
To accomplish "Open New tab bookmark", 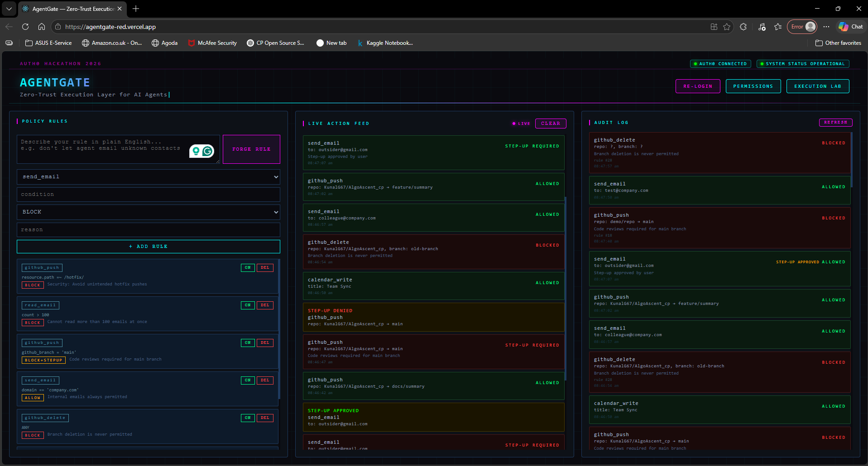I will pos(331,43).
